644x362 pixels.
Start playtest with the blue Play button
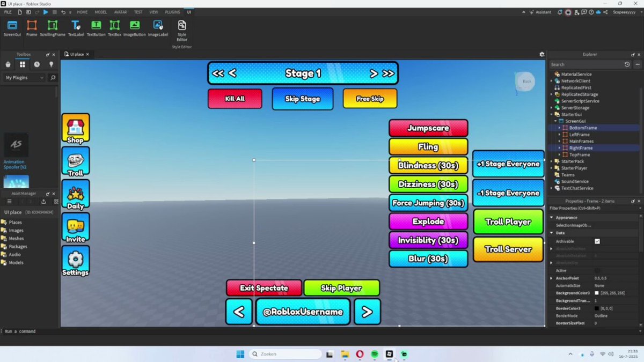click(x=46, y=12)
